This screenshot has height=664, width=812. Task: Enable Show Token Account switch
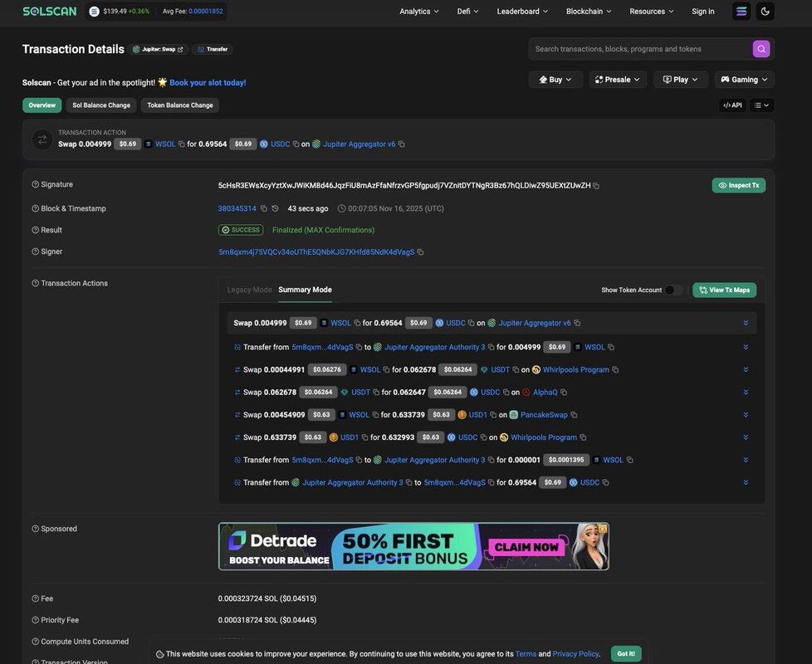point(673,290)
